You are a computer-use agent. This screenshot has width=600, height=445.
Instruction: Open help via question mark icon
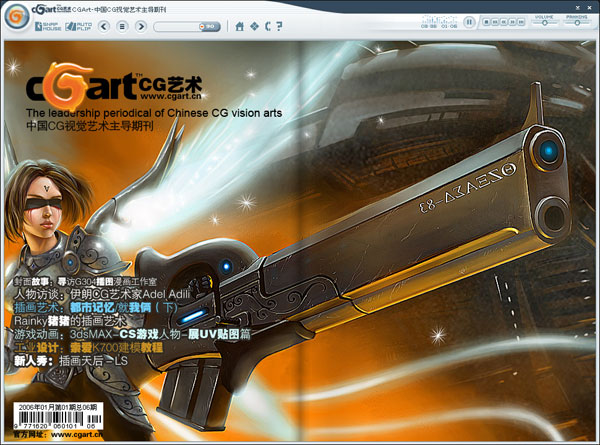[279, 26]
